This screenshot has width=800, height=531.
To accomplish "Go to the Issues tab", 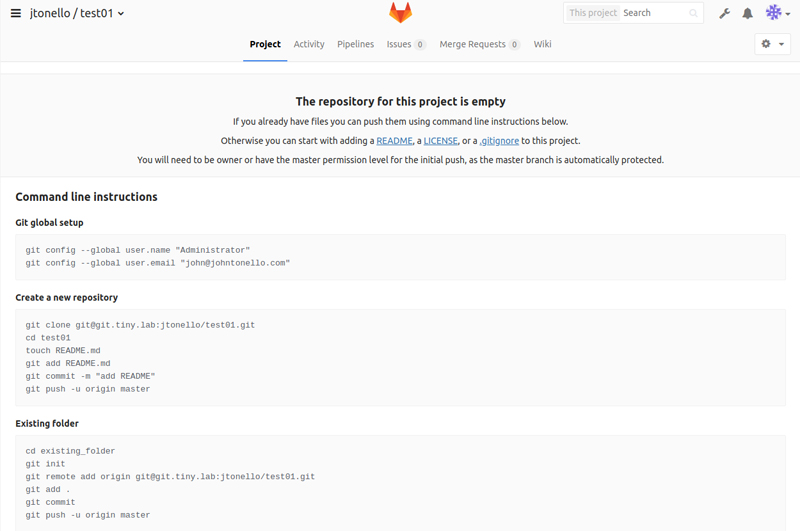I will [x=406, y=44].
